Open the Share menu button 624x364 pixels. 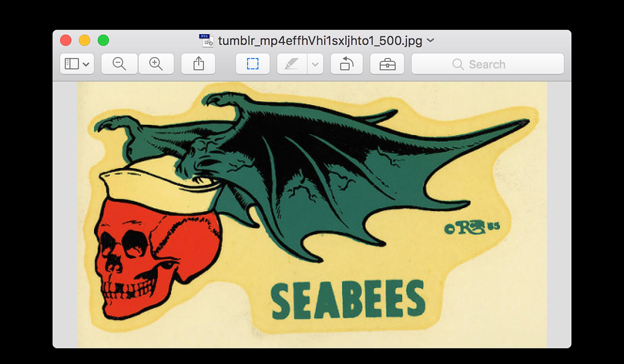[198, 64]
